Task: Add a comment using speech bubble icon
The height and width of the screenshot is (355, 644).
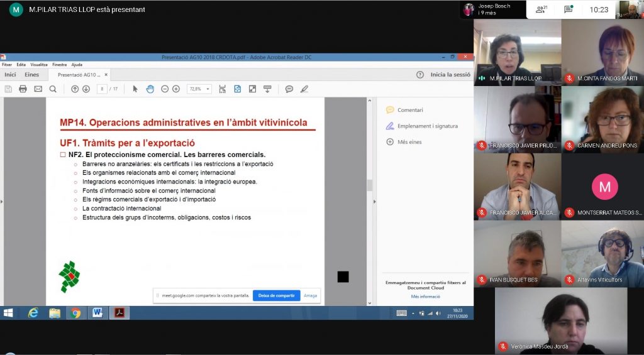Action: 289,89
